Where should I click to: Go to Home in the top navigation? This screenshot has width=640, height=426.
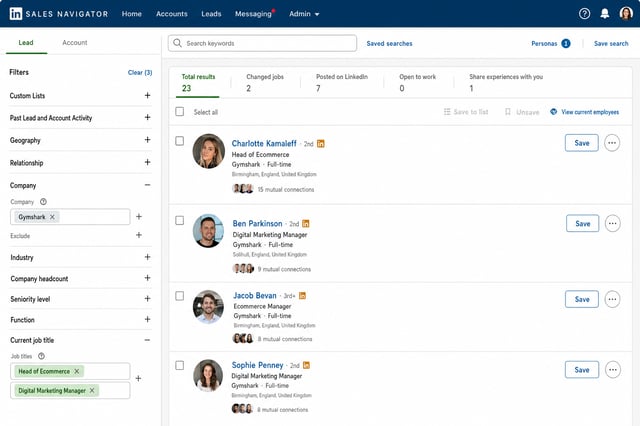tap(131, 13)
